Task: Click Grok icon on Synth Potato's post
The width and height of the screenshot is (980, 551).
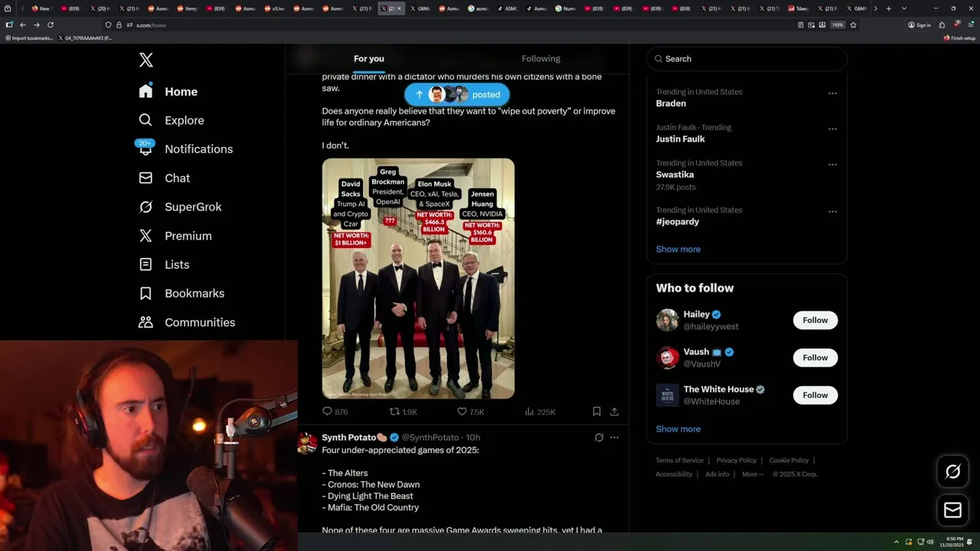Action: click(x=599, y=438)
